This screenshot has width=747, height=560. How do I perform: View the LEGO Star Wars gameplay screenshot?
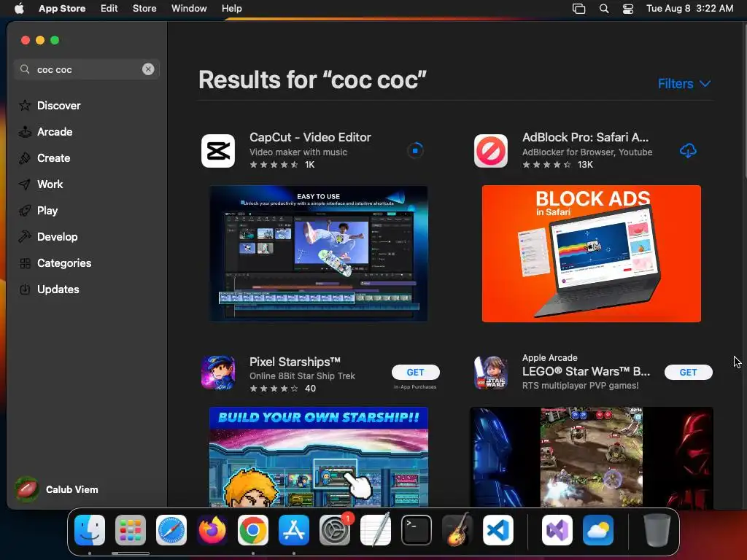(591, 457)
